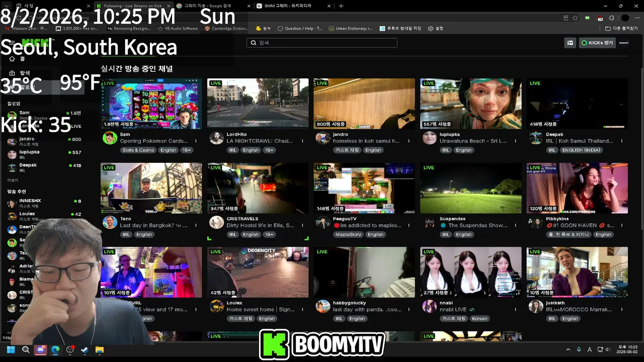644x362 pixels.
Task: Open a new browser tab
Action: pos(341,6)
